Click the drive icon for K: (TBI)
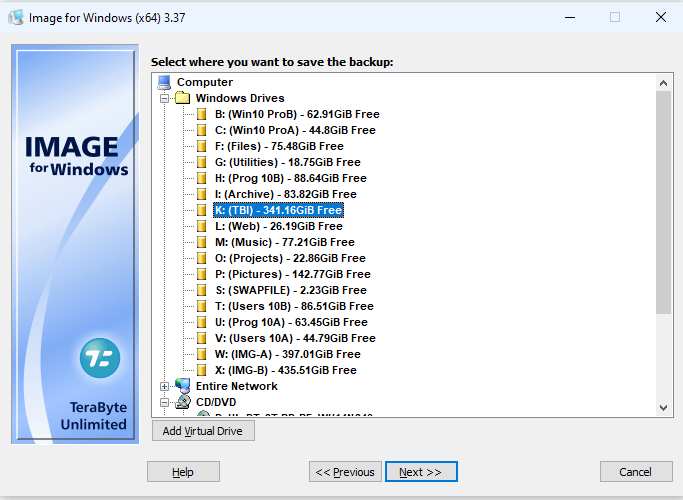Image resolution: width=683 pixels, height=500 pixels. point(201,210)
